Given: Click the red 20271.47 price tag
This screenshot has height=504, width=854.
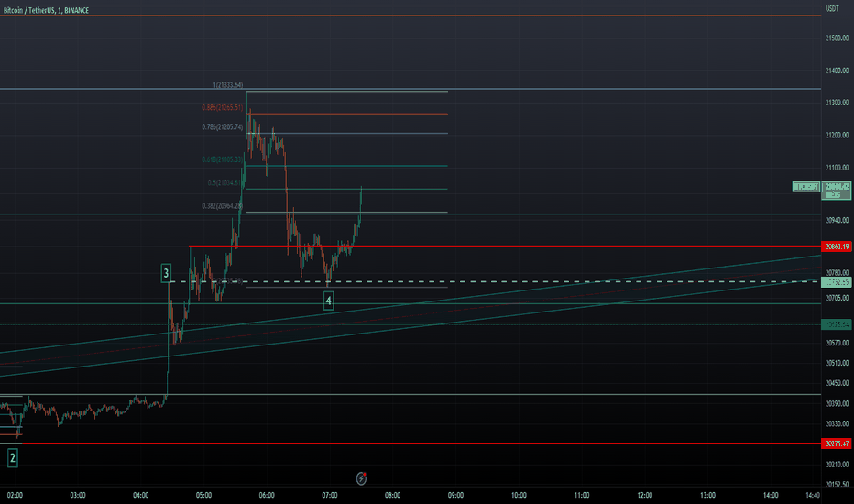Looking at the screenshot, I should 837,444.
